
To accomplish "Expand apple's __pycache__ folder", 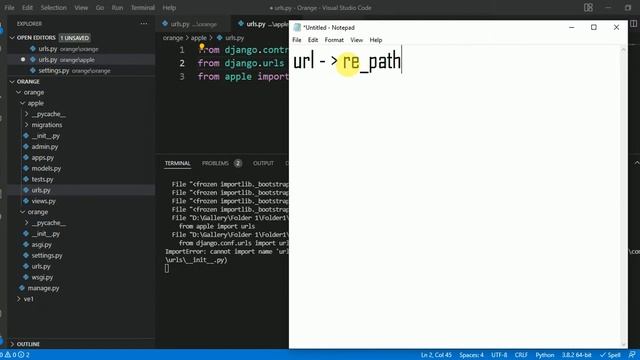I will tap(27, 114).
